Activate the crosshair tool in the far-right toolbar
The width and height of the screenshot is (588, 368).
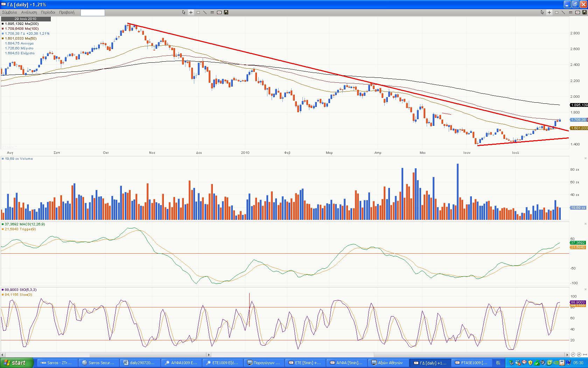[x=549, y=12]
